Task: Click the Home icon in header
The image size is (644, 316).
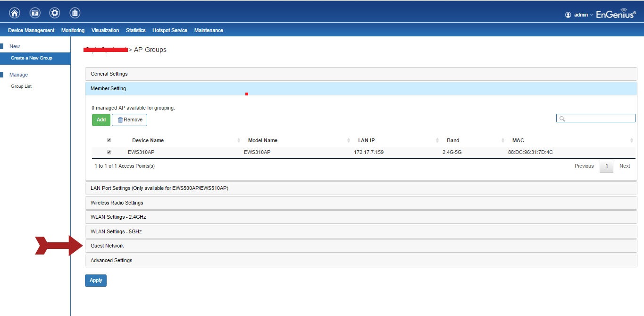Action: [x=15, y=13]
